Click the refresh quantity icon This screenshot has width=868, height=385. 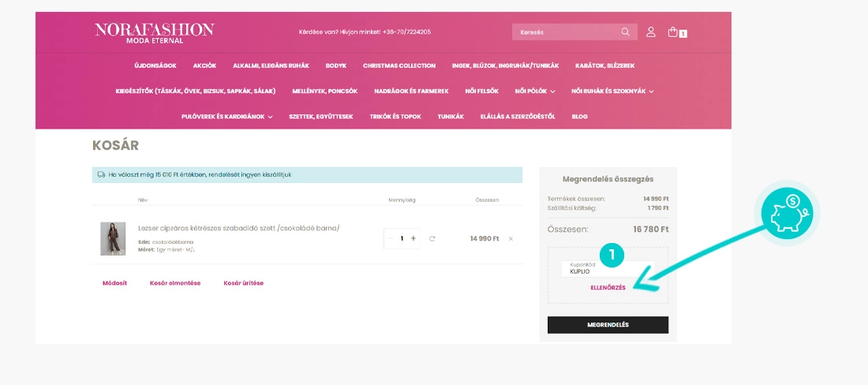432,239
